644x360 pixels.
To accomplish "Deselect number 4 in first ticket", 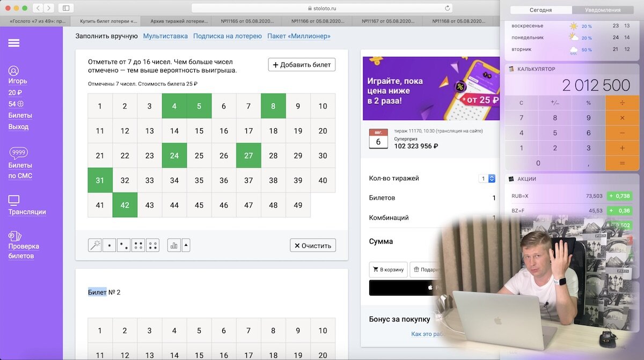I will (x=174, y=106).
